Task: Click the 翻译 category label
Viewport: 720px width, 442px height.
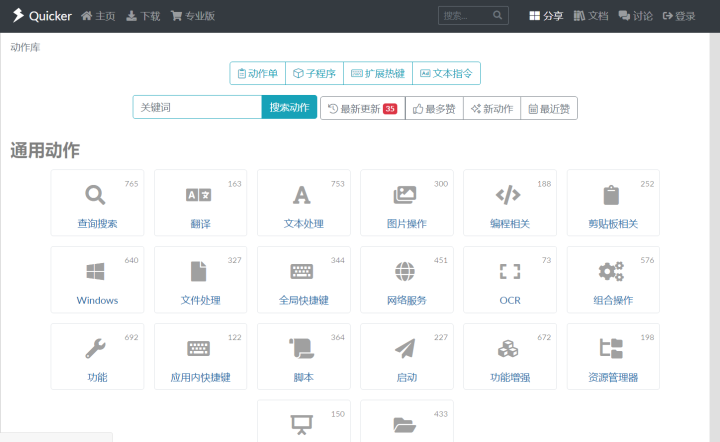Action: [x=201, y=224]
